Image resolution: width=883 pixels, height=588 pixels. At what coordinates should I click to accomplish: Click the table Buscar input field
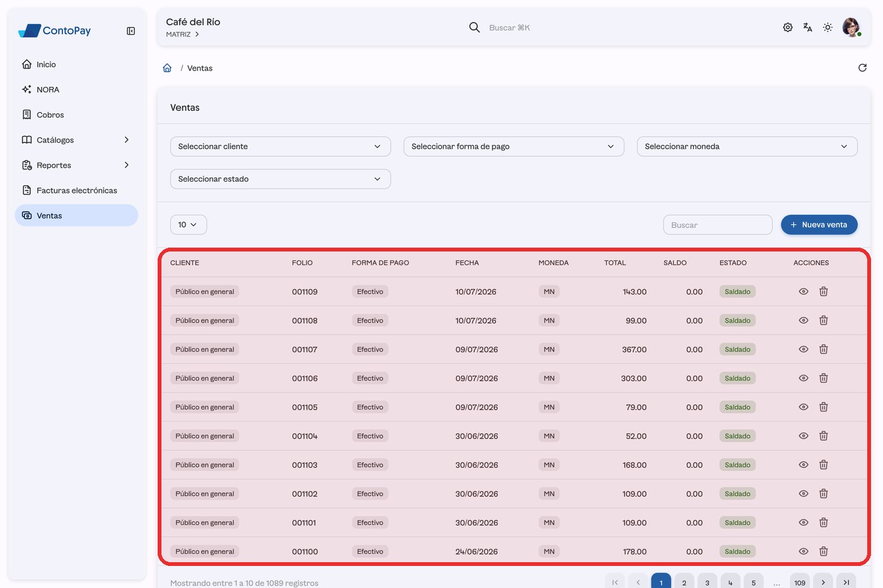[718, 225]
